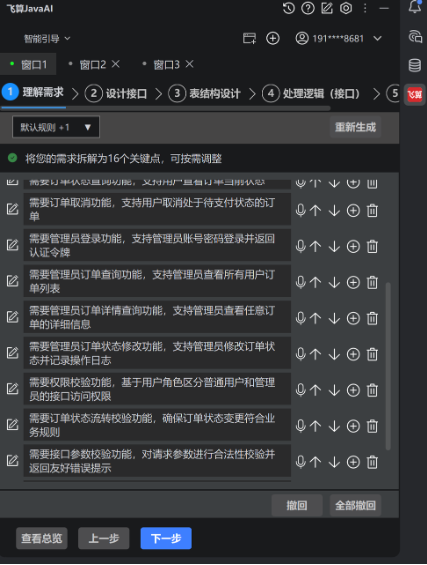427x565 pixels.
Task: Click the notification bell icon
Action: pyautogui.click(x=415, y=7)
